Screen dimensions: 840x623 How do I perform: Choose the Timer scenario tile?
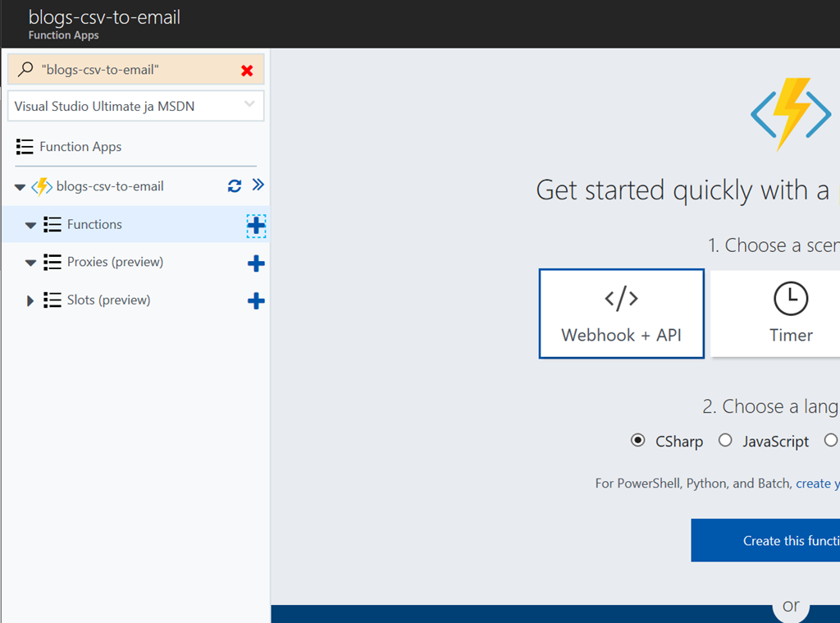pos(790,314)
